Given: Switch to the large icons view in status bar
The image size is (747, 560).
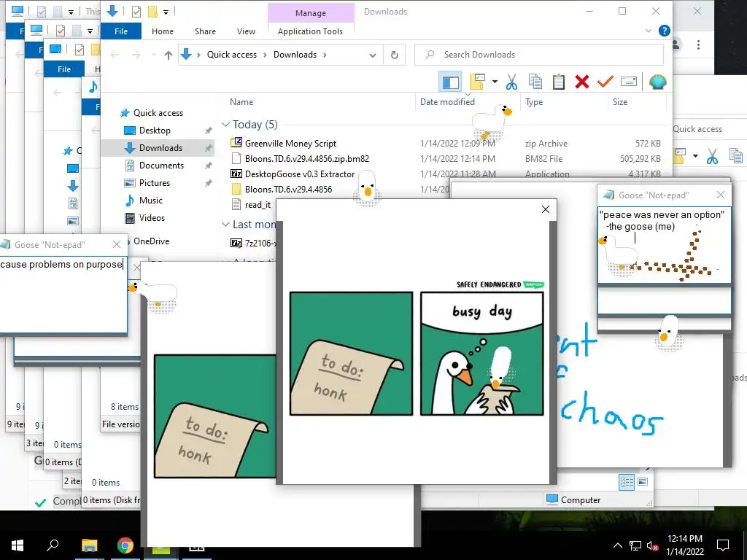Looking at the screenshot, I should pos(643,483).
